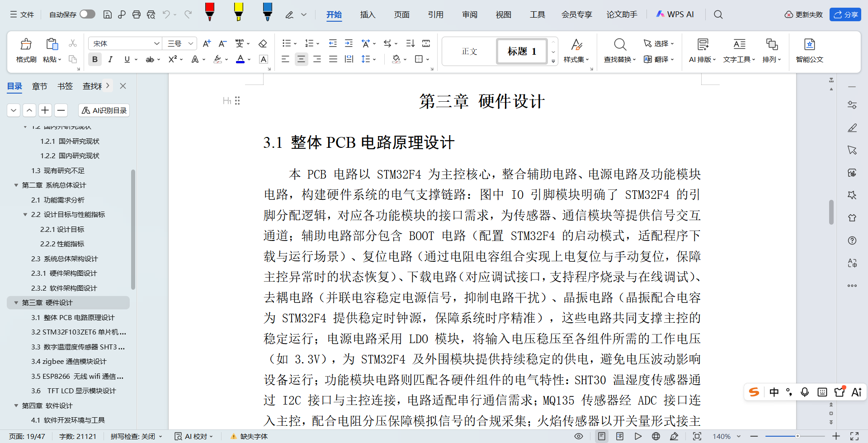The image size is (868, 443).
Task: Toggle center alignment
Action: (301, 59)
